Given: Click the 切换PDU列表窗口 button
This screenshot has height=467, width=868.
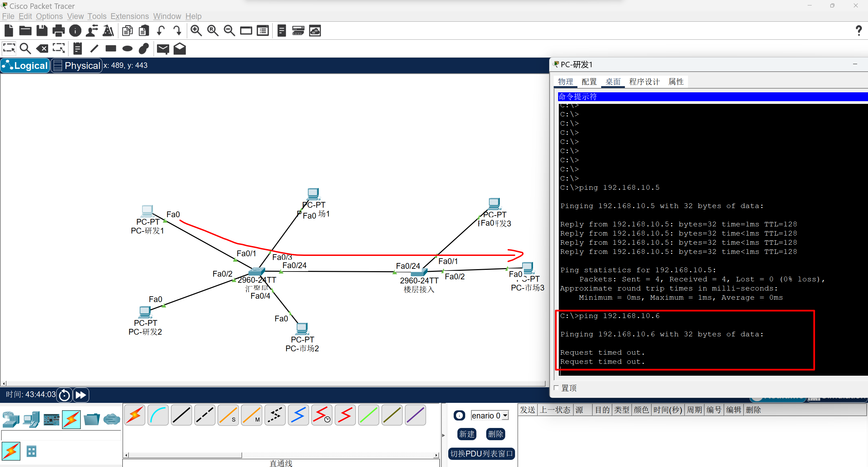Looking at the screenshot, I should tap(481, 454).
